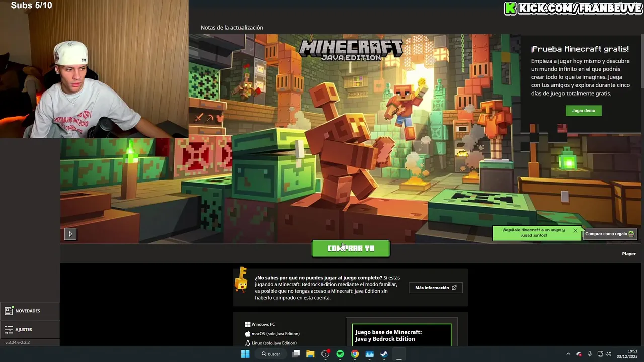
Task: Click the green COMPRAR YA button
Action: pos(351,248)
